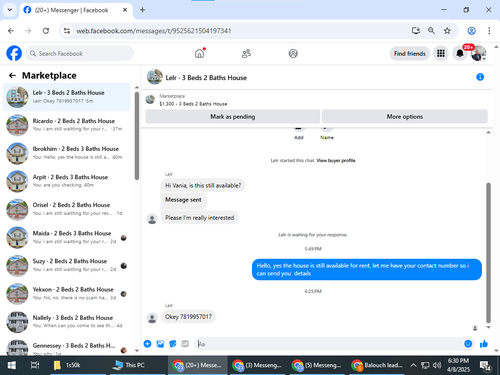Switch to Balouch lead Chrome taskbar window

point(377,365)
